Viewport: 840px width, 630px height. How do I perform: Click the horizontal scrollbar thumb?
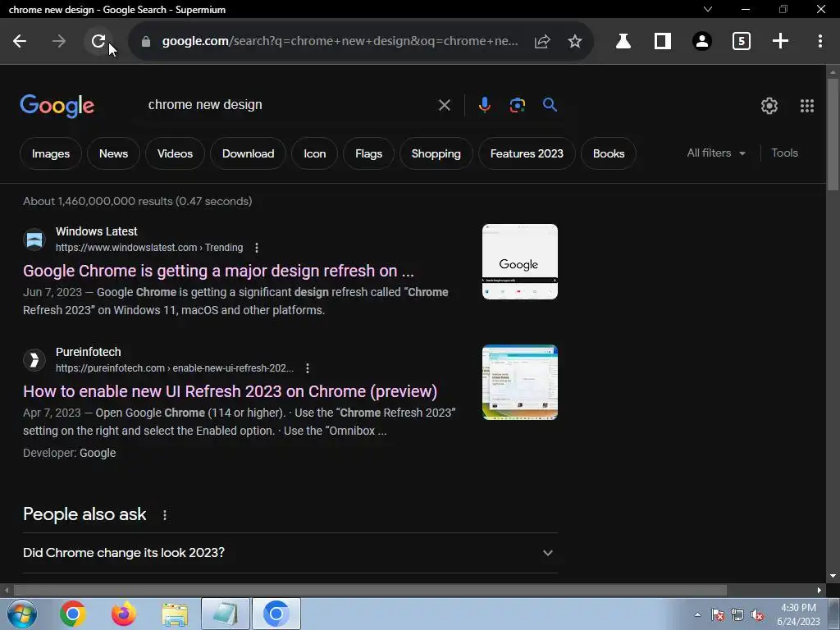370,590
